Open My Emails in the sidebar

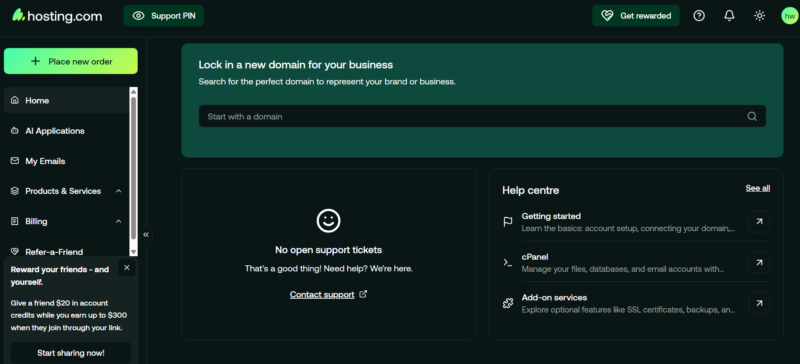coord(66,161)
